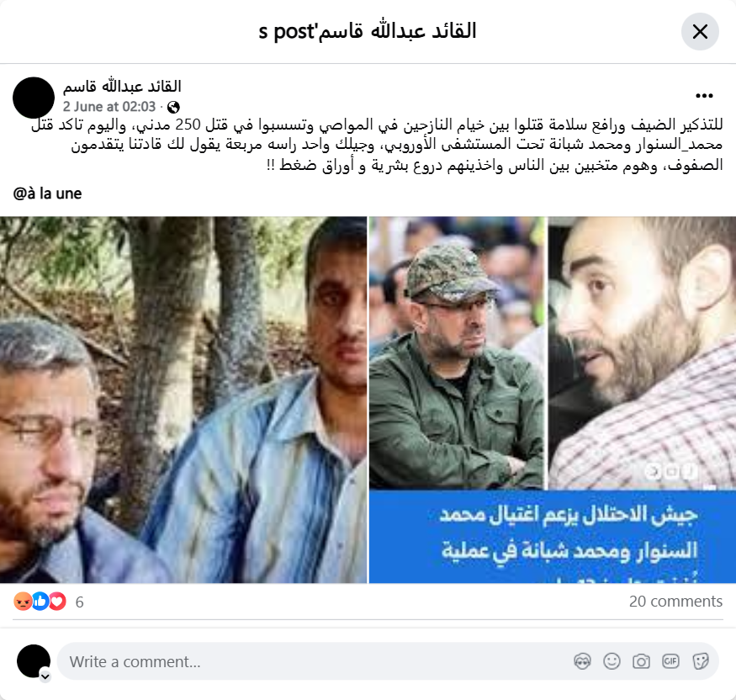736x700 pixels.
Task: Click the public globe audience icon
Action: pos(173,107)
